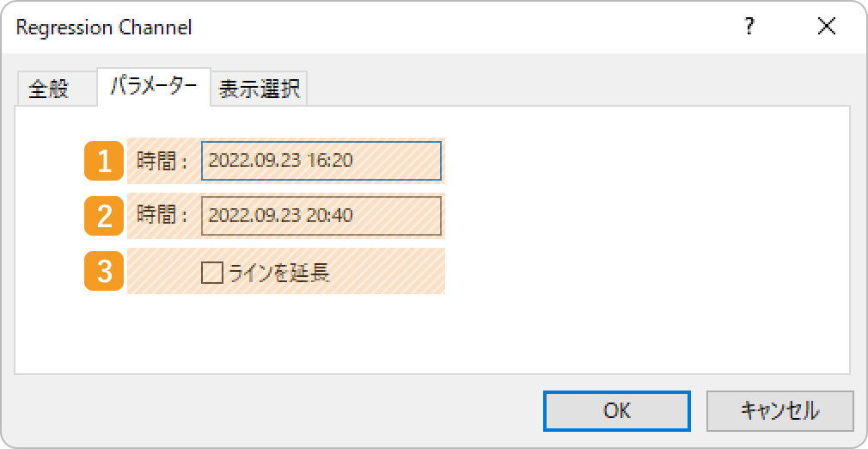This screenshot has width=868, height=449.
Task: Click the Regression Channel title text
Action: click(104, 28)
